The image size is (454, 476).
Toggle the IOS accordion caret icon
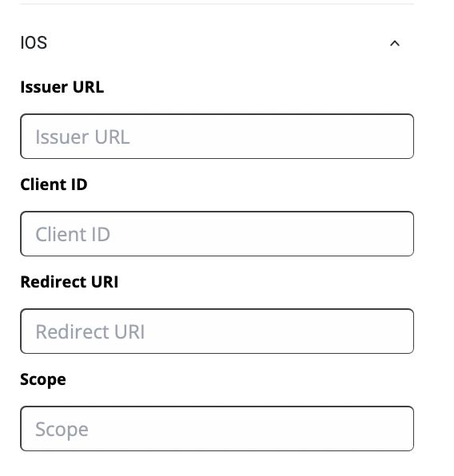(x=394, y=43)
